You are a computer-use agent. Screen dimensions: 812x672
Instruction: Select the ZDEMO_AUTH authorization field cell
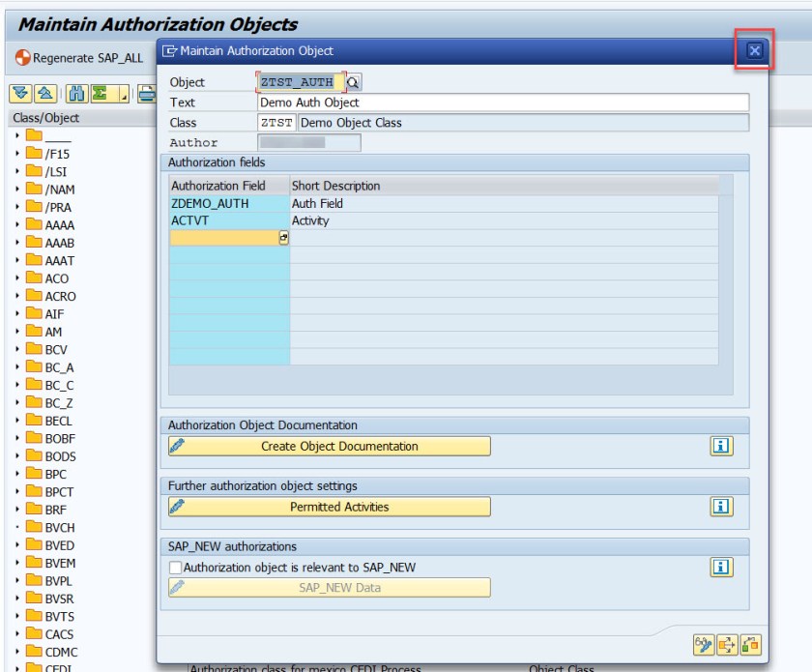[229, 204]
